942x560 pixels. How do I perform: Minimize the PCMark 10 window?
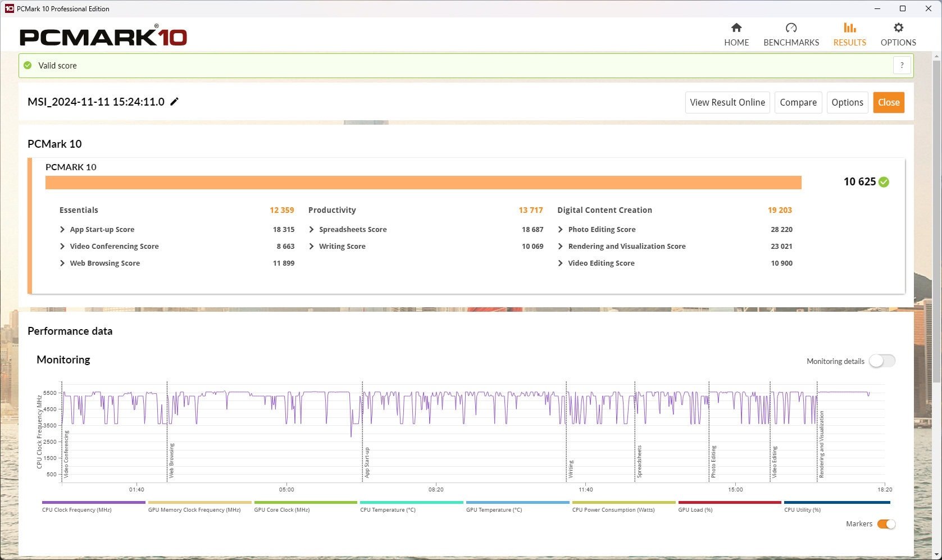point(877,8)
